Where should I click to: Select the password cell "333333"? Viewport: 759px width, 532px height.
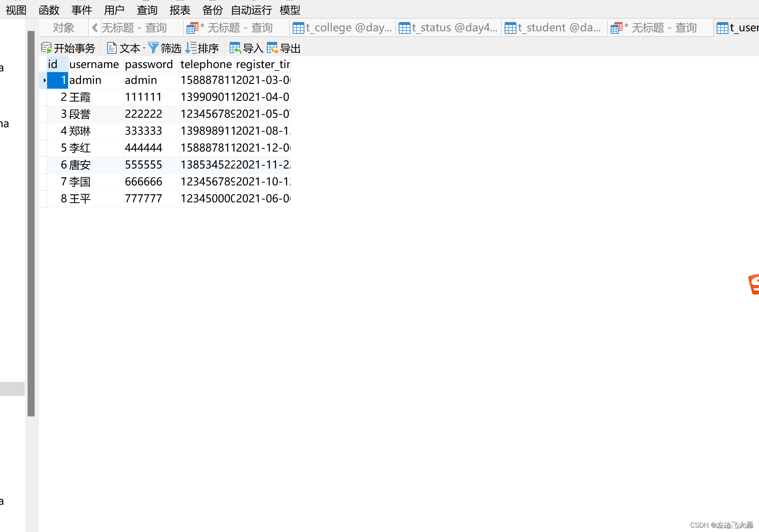pyautogui.click(x=151, y=131)
